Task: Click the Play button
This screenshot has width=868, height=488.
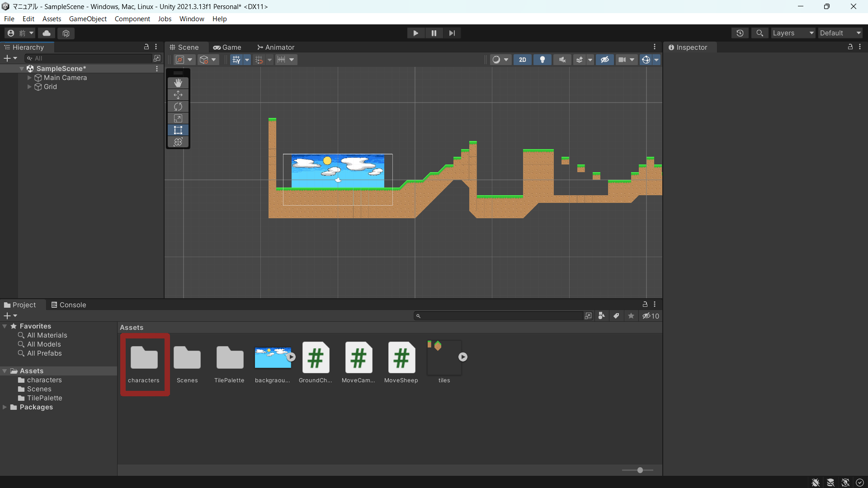Action: [415, 33]
